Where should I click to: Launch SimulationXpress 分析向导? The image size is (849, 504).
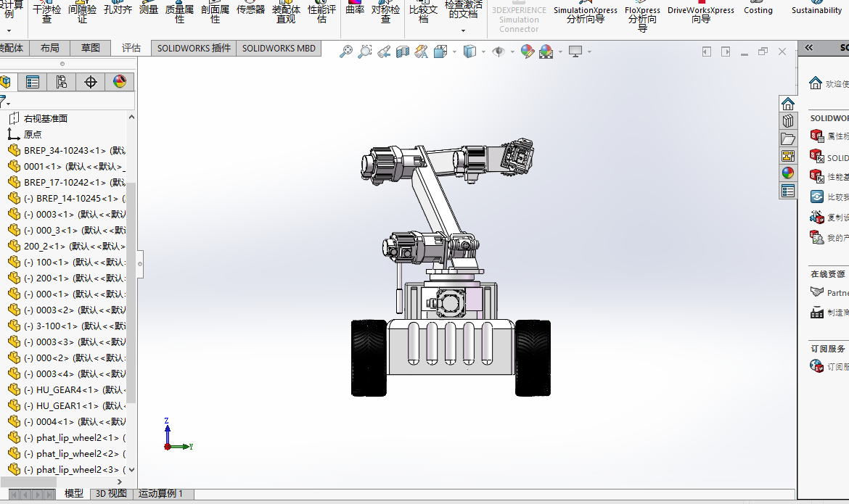click(586, 12)
